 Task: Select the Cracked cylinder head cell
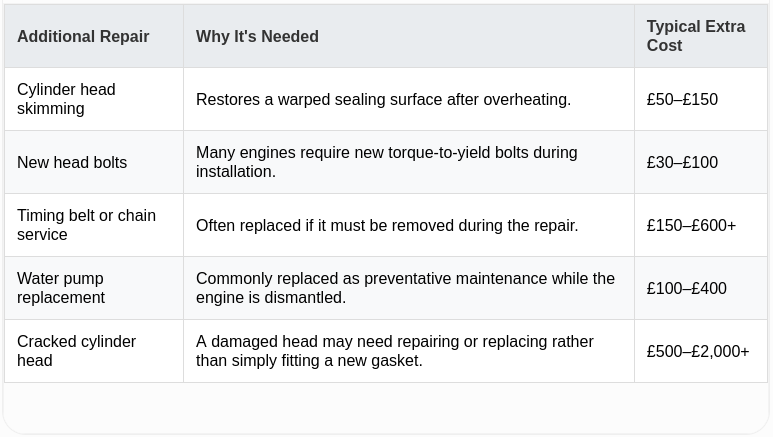click(x=94, y=351)
